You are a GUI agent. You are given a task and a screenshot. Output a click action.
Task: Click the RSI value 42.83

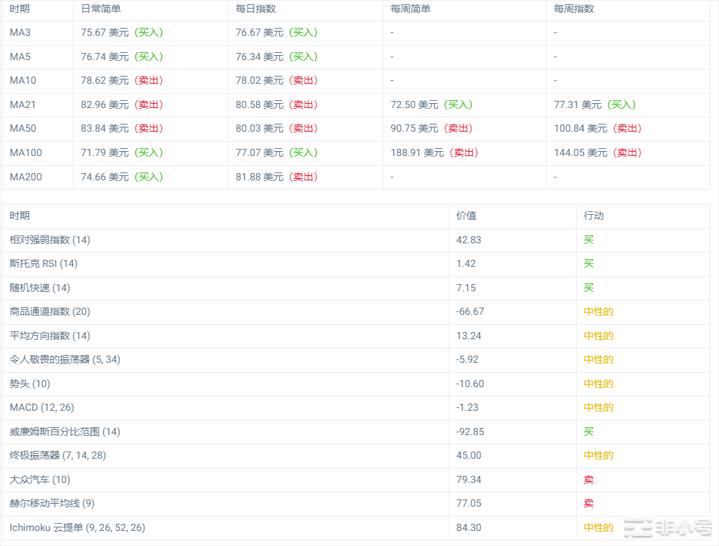(x=469, y=240)
